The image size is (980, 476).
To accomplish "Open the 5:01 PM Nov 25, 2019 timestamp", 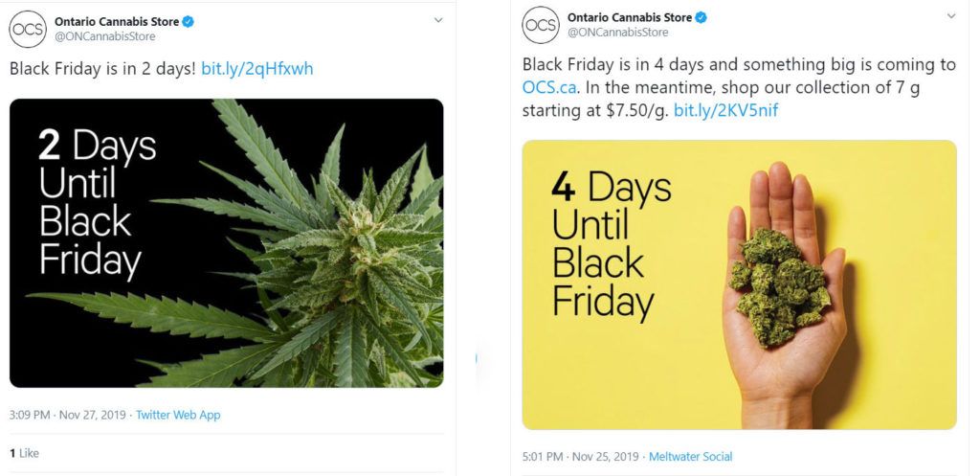I will pyautogui.click(x=581, y=457).
